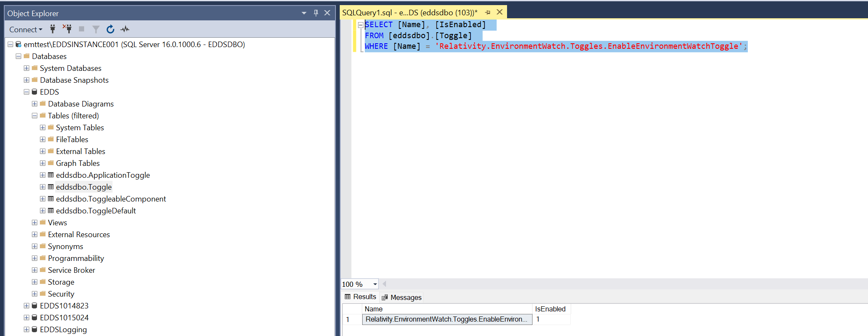
Task: Refresh the Object Explorer tree
Action: pos(110,29)
